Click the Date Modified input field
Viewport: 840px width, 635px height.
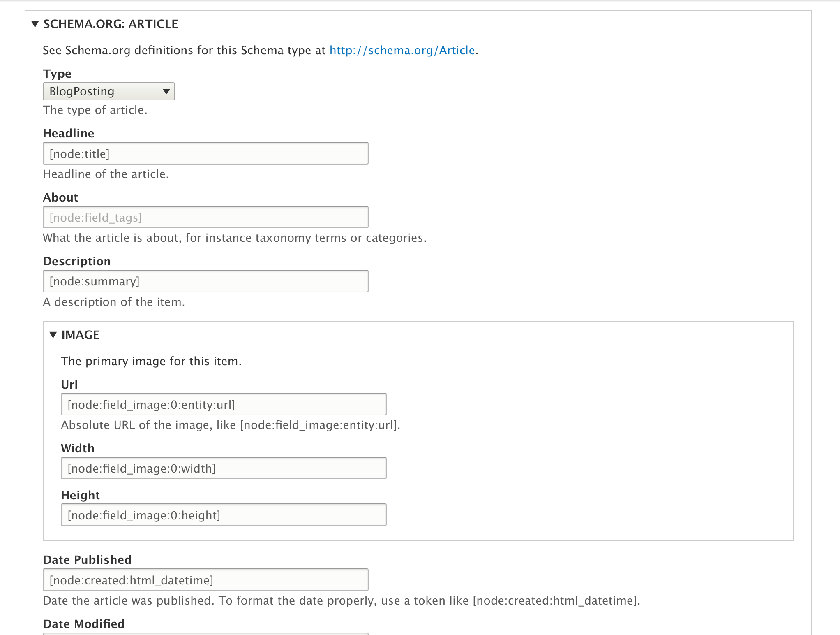coord(205,633)
